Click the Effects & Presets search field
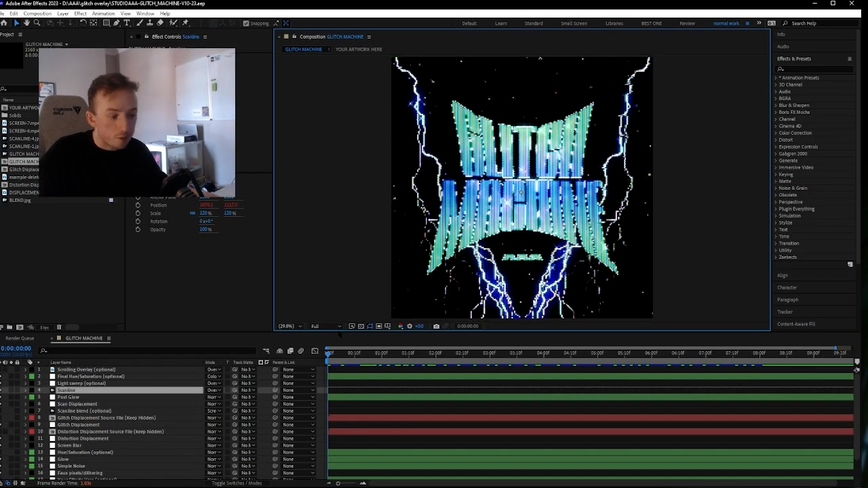Screen dimensions: 868x488 click(x=814, y=68)
